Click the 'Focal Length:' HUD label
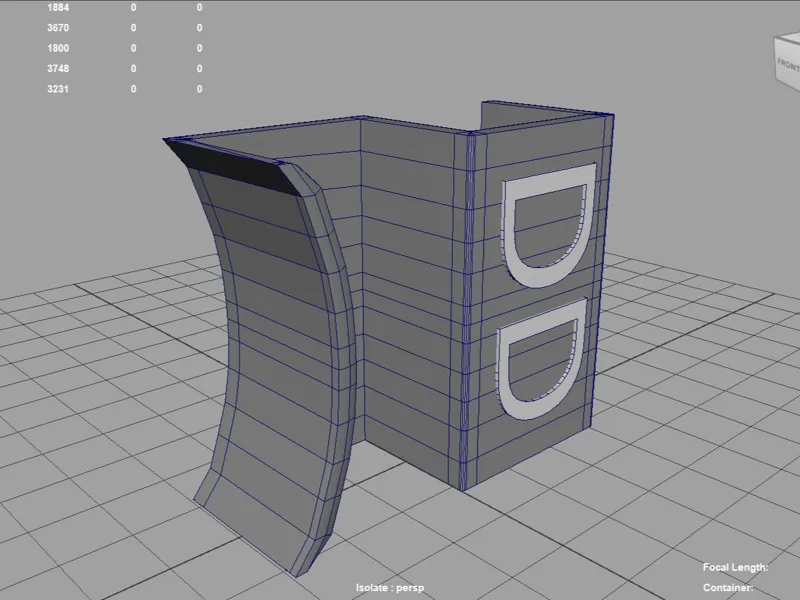Image resolution: width=800 pixels, height=600 pixels. pos(735,567)
